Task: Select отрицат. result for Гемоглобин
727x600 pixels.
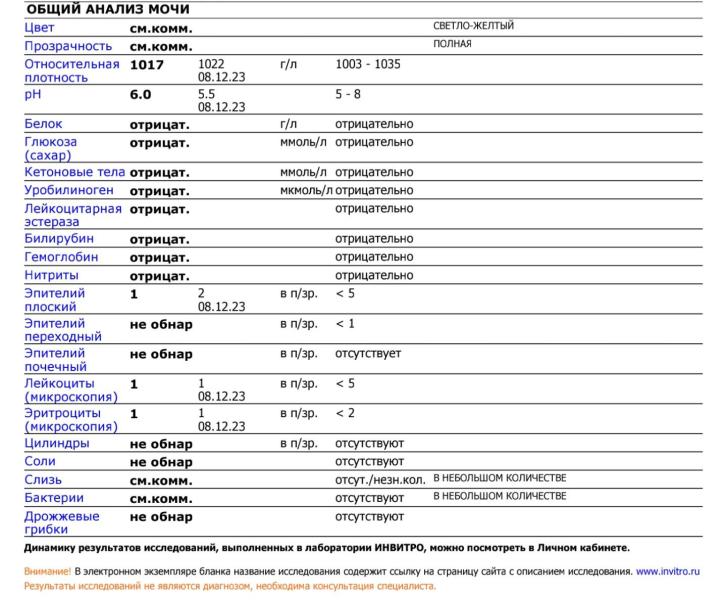Action: (x=159, y=258)
